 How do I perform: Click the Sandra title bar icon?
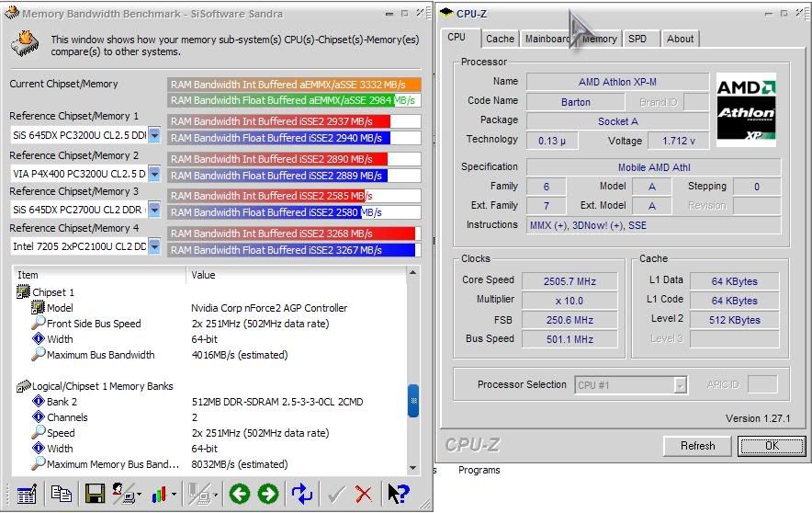pos(11,13)
